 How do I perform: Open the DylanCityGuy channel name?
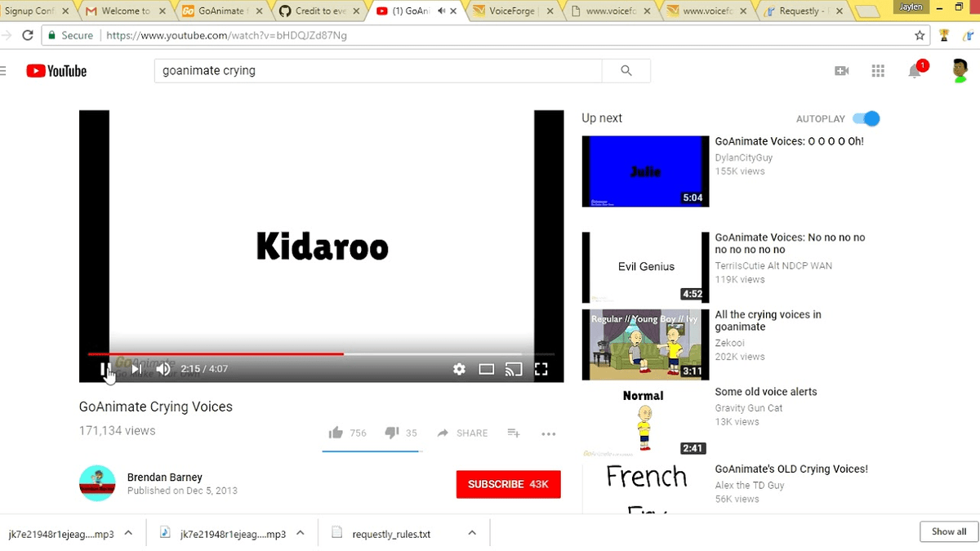tap(744, 158)
